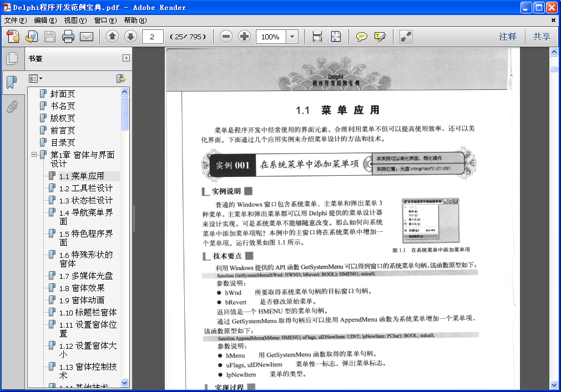Screen dimensions: 561x392
Task: Open the 共享 pane
Action: 542,37
